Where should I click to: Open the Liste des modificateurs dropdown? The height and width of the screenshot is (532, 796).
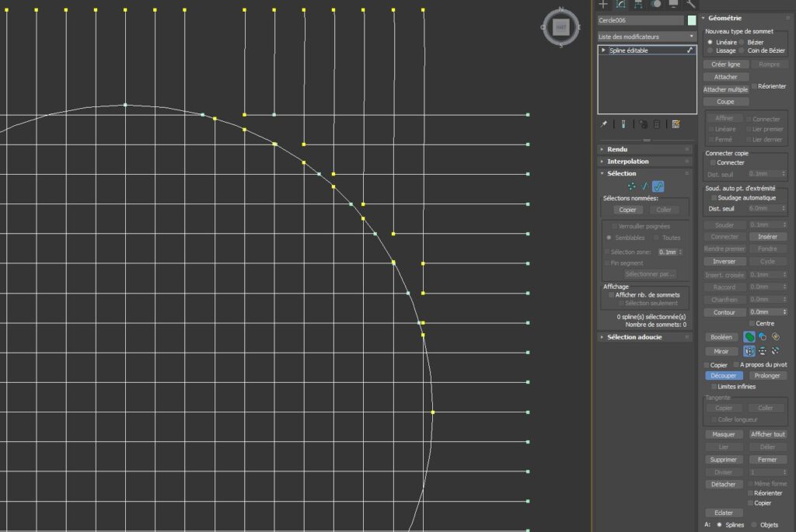647,37
